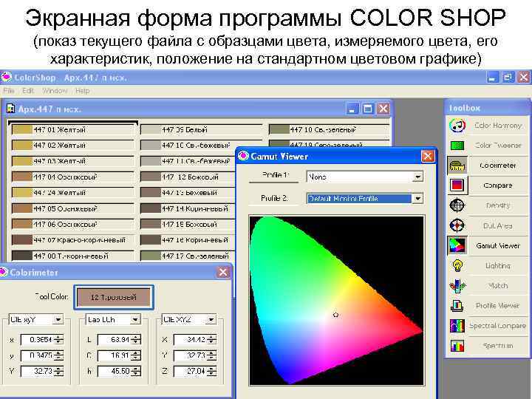Click the Colorimeter label in Toolbox
532x399 pixels.
498,166
